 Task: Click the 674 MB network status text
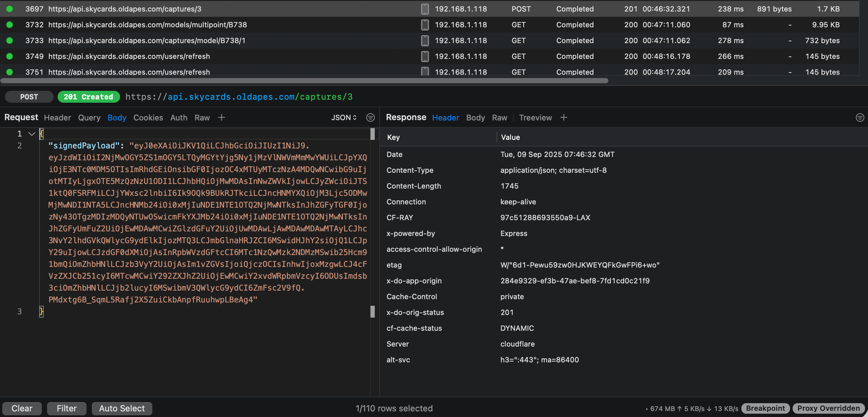pos(692,408)
